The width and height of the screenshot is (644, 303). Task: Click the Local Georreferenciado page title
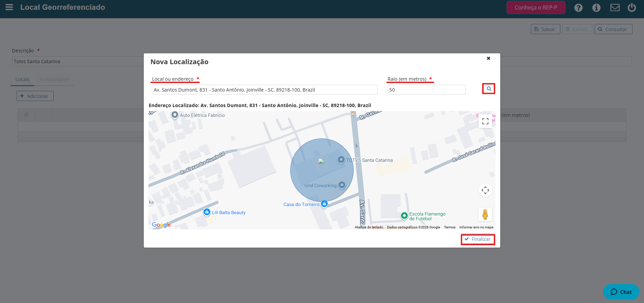click(62, 7)
